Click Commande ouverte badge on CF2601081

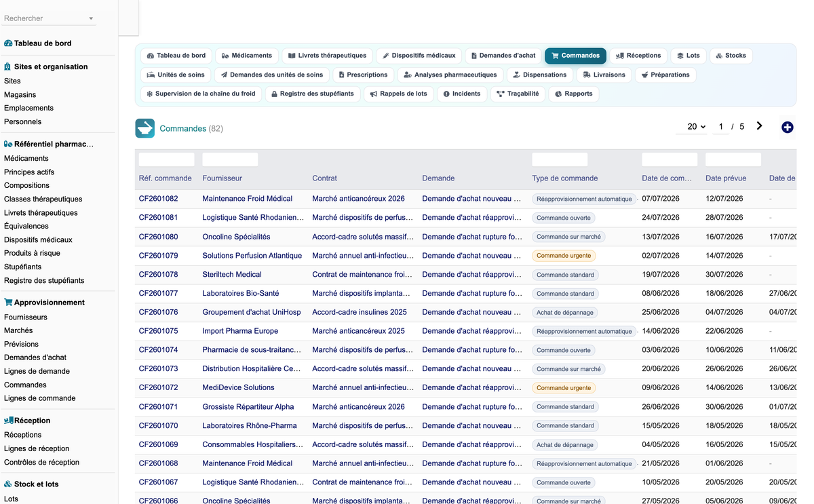click(564, 218)
